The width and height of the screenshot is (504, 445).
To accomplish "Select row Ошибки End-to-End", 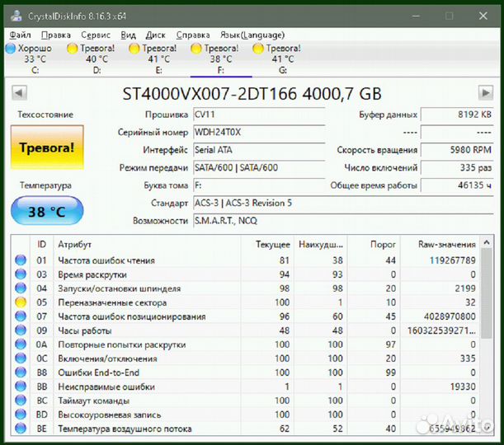I will click(246, 372).
